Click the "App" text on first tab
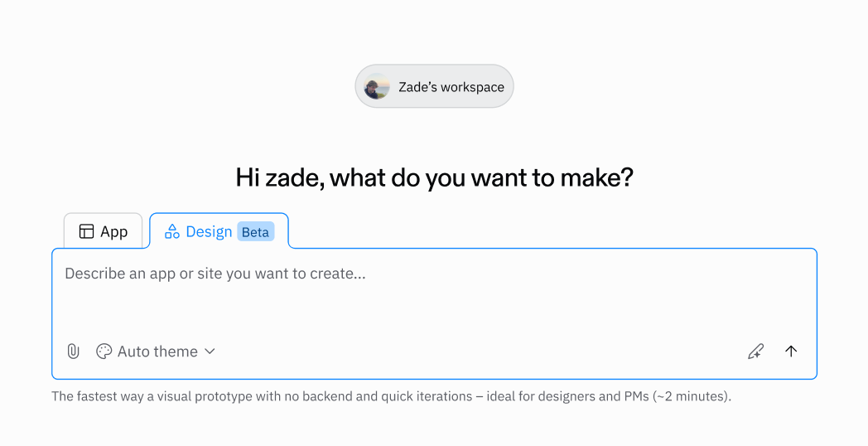Screen dimensions: 868x446 [x=114, y=231]
